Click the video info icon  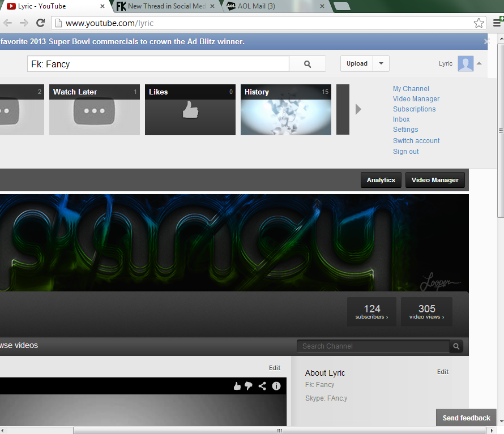coord(276,386)
